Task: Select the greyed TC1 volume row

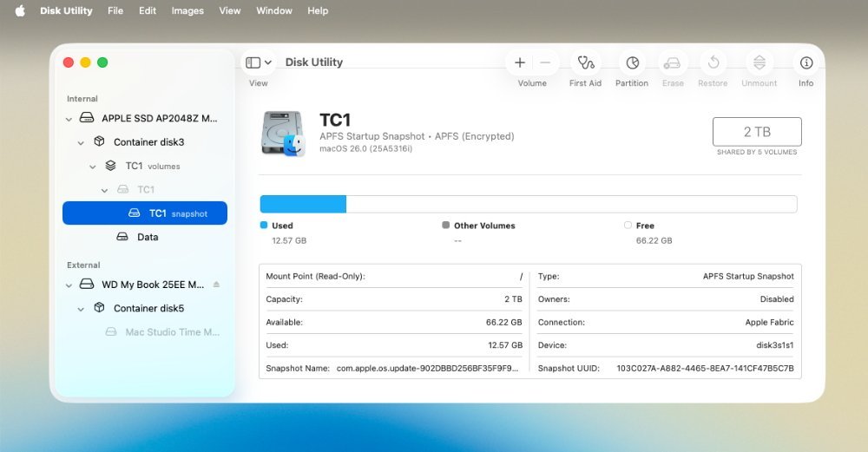Action: pos(144,189)
